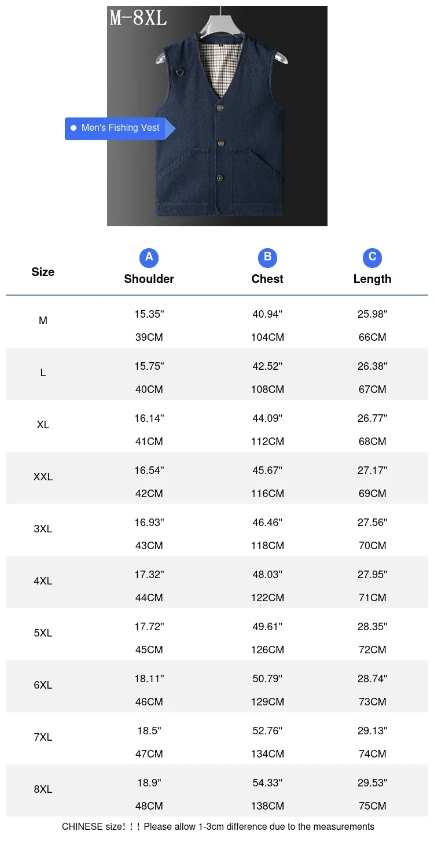Click the M-8XL label on image
Image resolution: width=434 pixels, height=868 pixels.
coord(138,18)
